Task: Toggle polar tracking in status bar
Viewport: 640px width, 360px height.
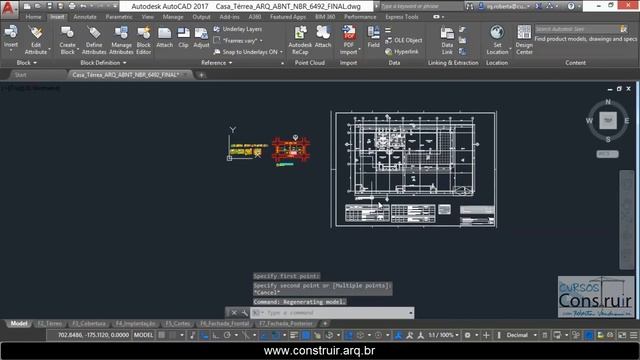Action: 227,335
